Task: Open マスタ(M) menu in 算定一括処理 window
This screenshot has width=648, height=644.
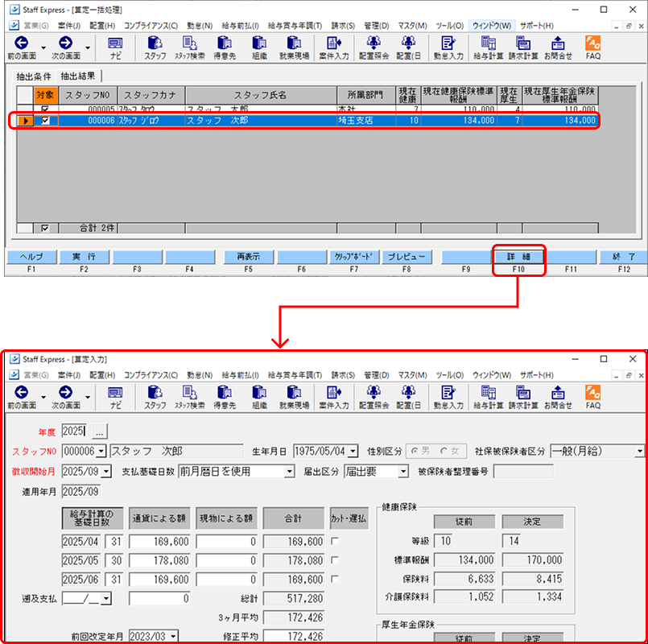Action: [412, 26]
